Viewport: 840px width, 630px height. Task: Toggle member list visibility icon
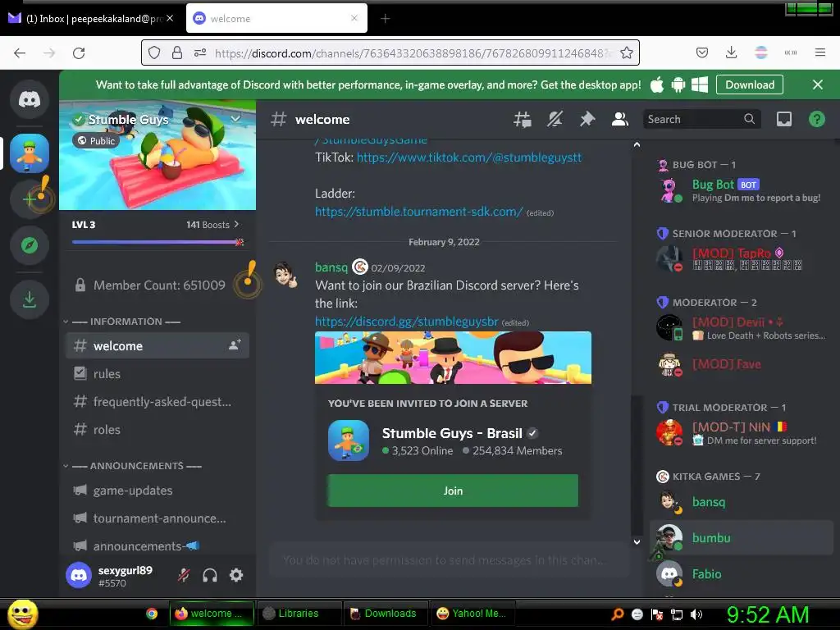620,119
